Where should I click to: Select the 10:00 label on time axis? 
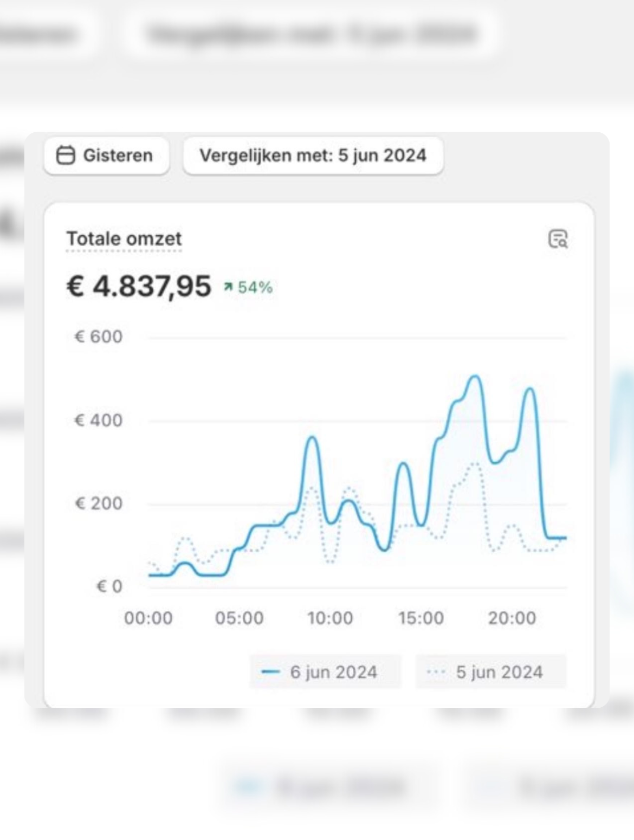330,618
